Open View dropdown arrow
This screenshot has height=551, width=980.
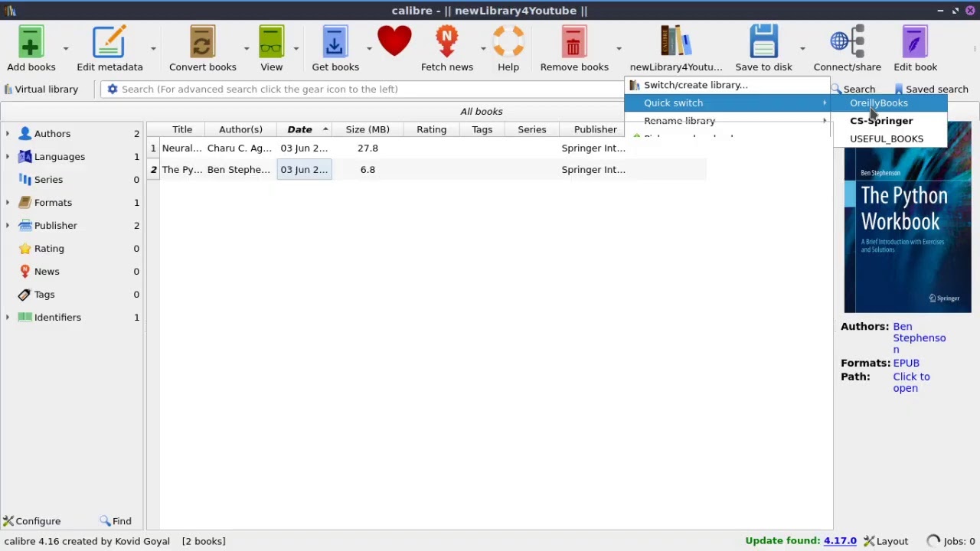(296, 48)
